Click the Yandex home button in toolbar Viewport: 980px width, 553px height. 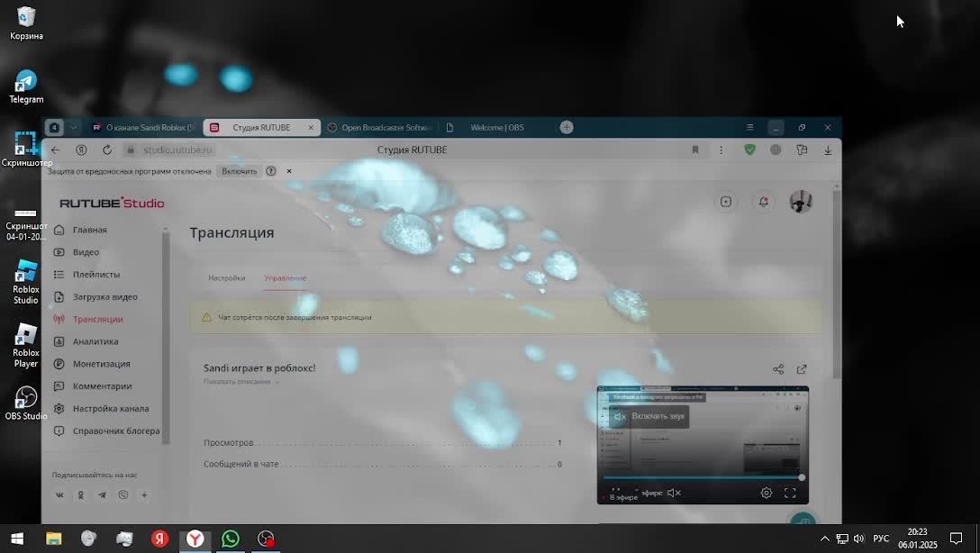point(81,150)
